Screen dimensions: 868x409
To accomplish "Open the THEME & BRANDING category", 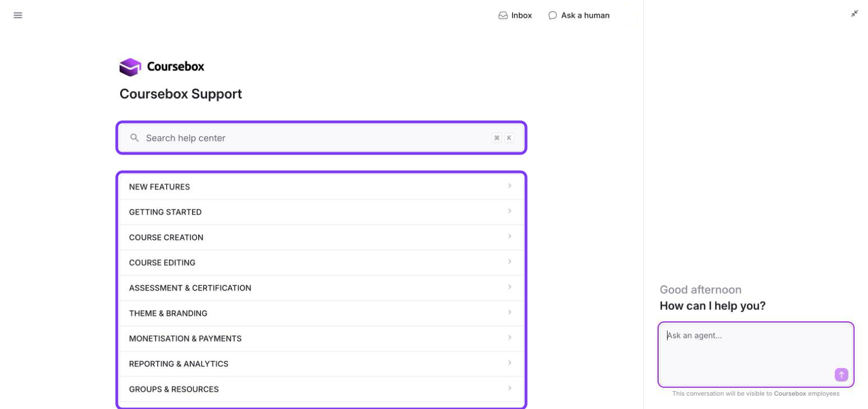I will [321, 313].
